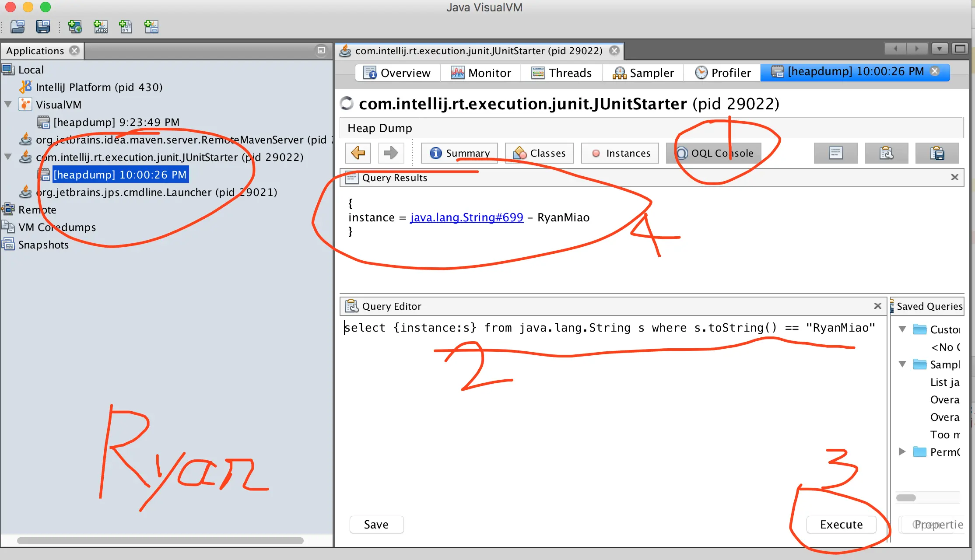The width and height of the screenshot is (975, 560).
Task: Click the Add Remote Host toolbar icon
Action: tap(75, 27)
